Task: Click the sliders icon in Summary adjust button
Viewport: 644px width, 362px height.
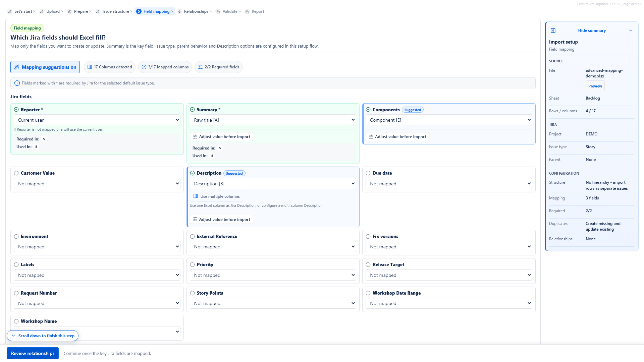Action: click(x=195, y=137)
